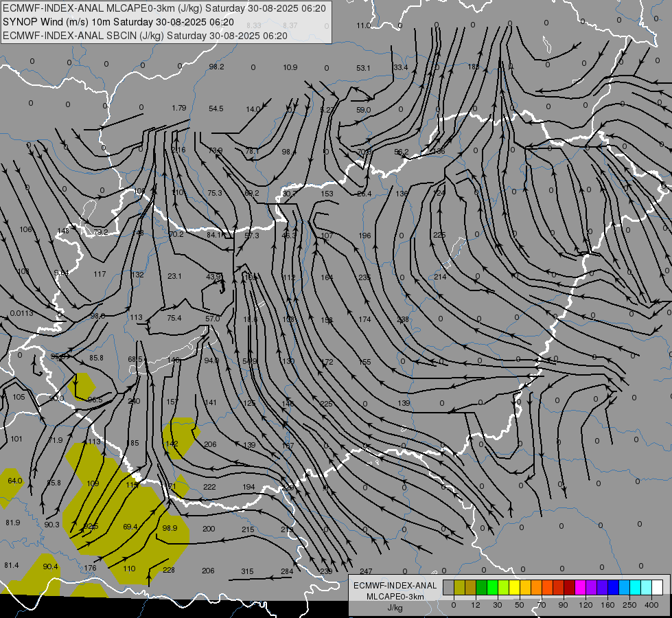Image resolution: width=672 pixels, height=618 pixels.
Task: Click the map value 53.1
Action: (363, 68)
